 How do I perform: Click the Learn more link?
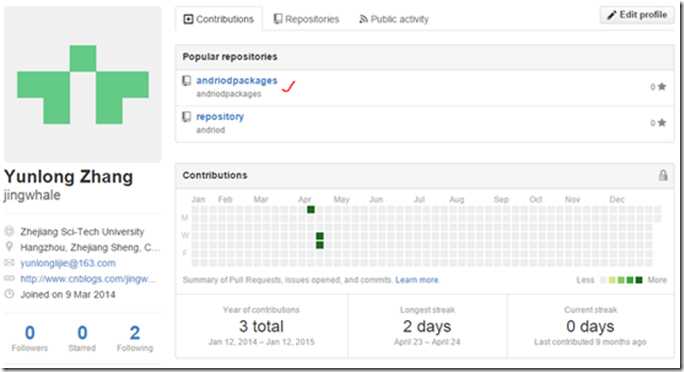point(417,280)
